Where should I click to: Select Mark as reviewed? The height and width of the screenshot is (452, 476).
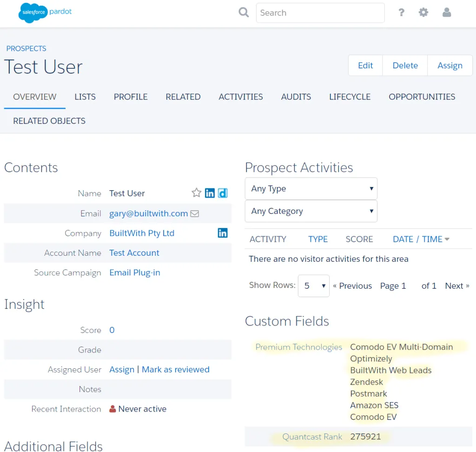pyautogui.click(x=175, y=369)
